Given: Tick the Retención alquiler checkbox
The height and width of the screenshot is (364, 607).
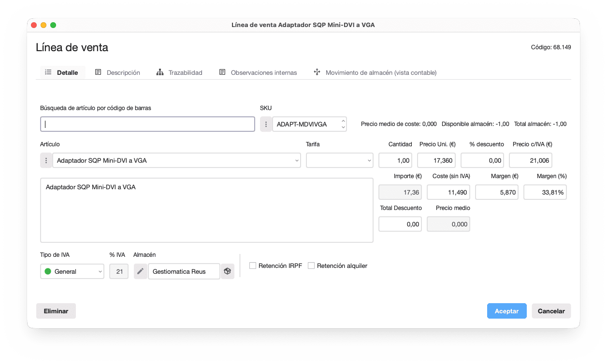Looking at the screenshot, I should (311, 266).
